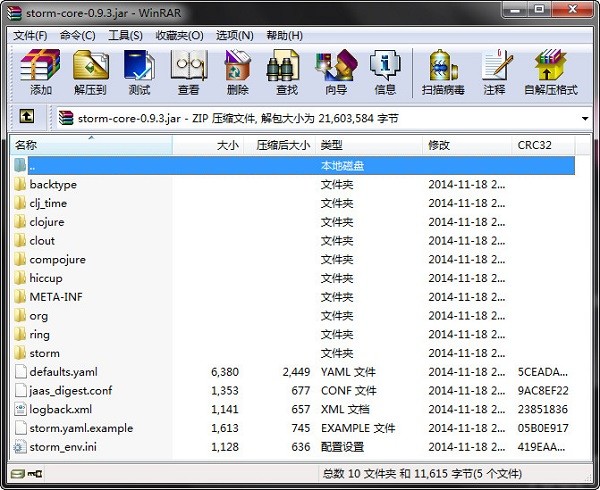Click CRC32 value 05B0E917
The image size is (600, 490).
[543, 428]
